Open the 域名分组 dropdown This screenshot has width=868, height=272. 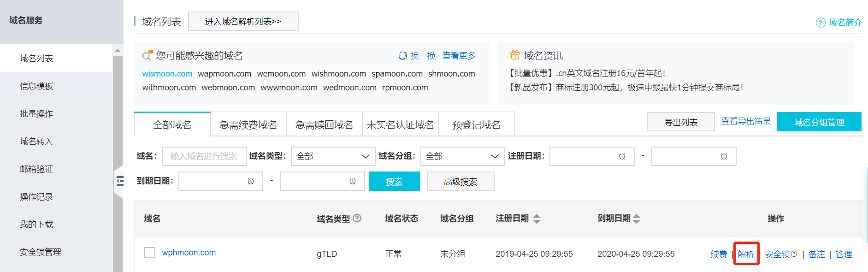coord(463,156)
